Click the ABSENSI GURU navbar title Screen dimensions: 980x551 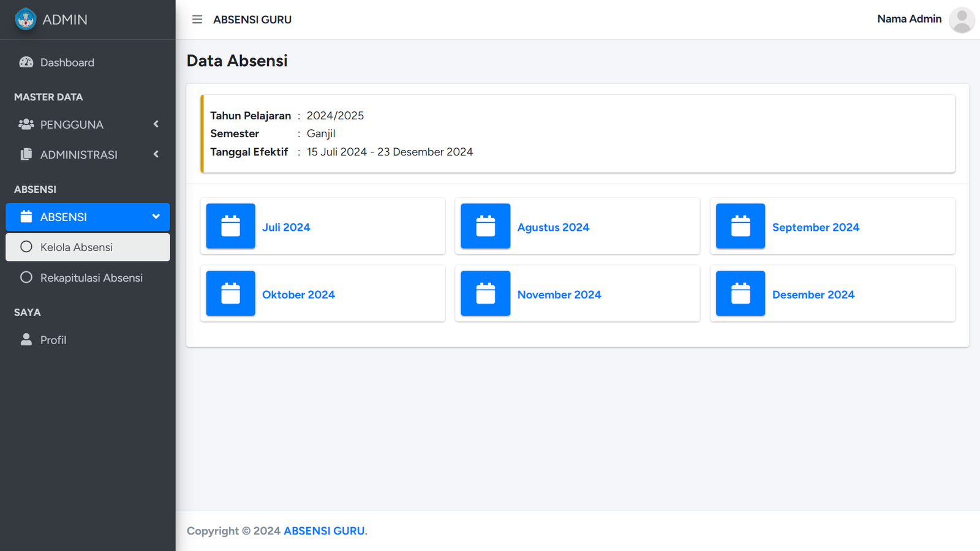(252, 20)
